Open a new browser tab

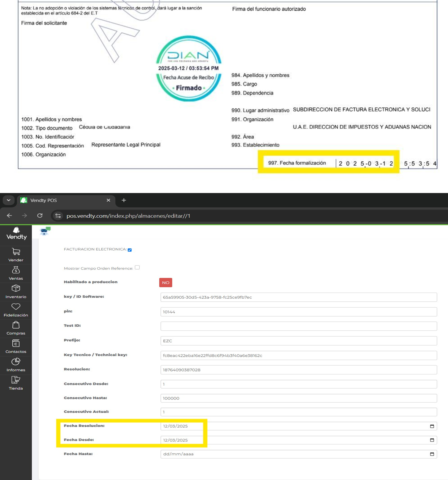pyautogui.click(x=124, y=200)
